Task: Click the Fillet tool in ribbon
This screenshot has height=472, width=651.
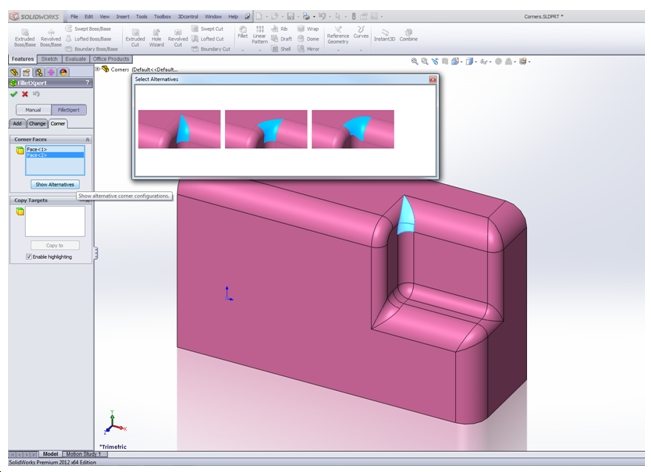Action: click(242, 34)
